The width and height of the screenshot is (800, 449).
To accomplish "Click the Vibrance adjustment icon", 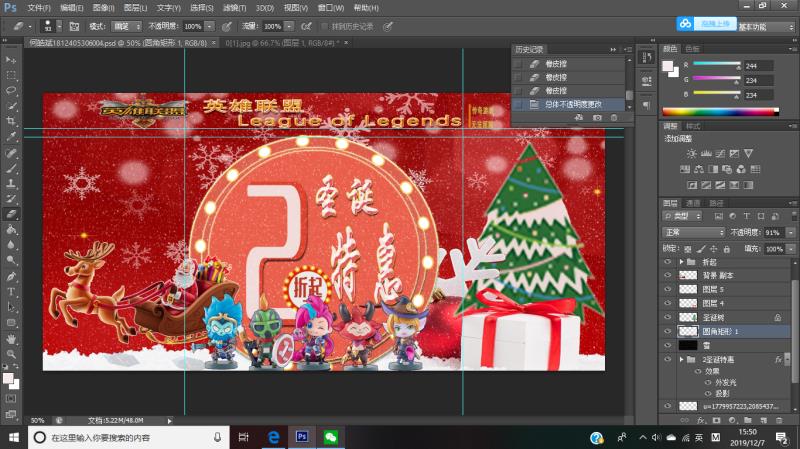I will pyautogui.click(x=748, y=154).
